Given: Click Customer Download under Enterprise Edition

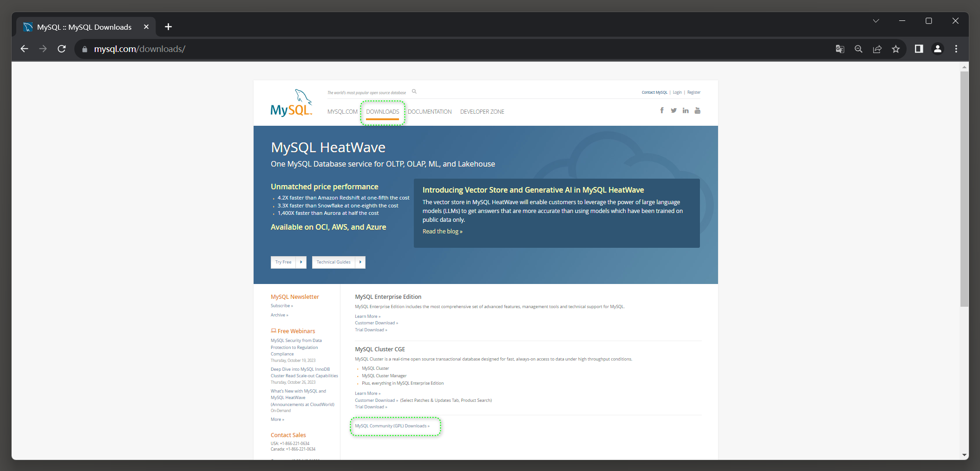Looking at the screenshot, I should [376, 323].
